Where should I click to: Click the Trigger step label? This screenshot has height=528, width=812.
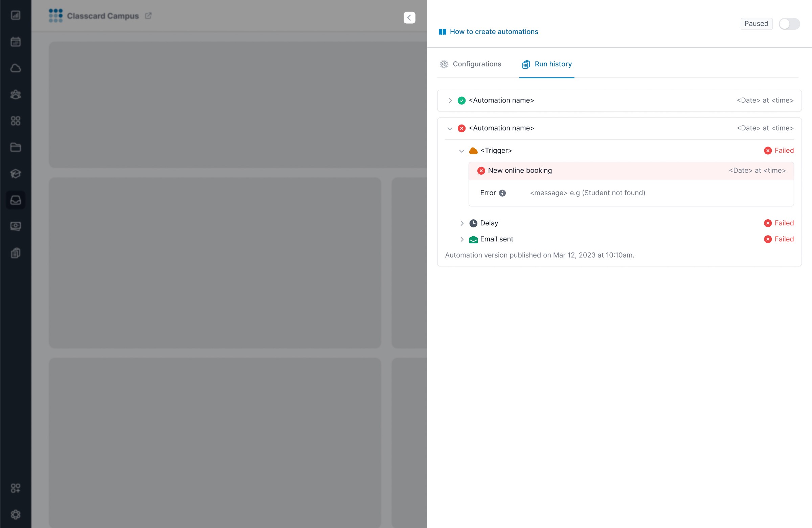point(496,151)
